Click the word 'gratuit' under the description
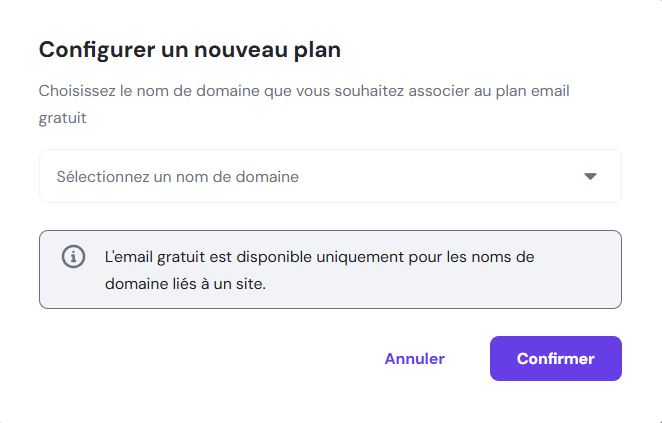662x423 pixels. coord(63,118)
